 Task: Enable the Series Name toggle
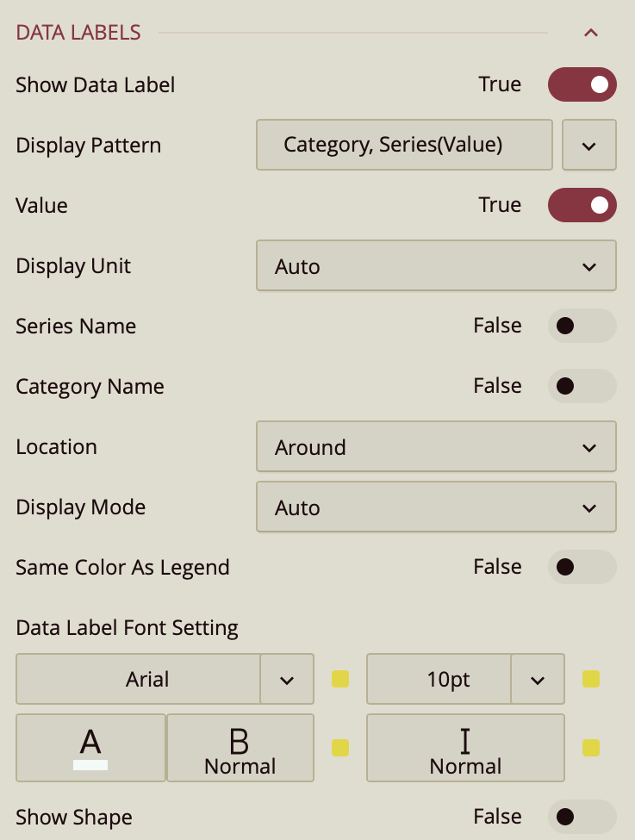click(582, 326)
